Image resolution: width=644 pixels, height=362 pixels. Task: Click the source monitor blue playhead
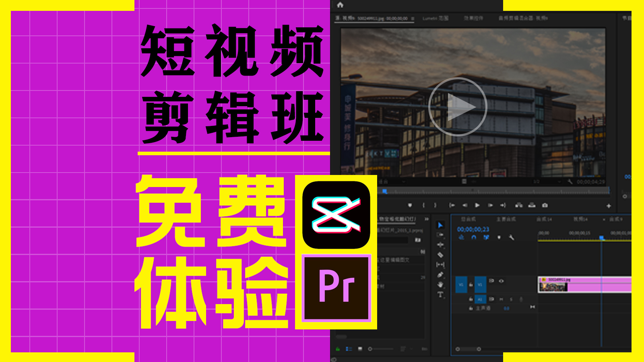tap(385, 191)
